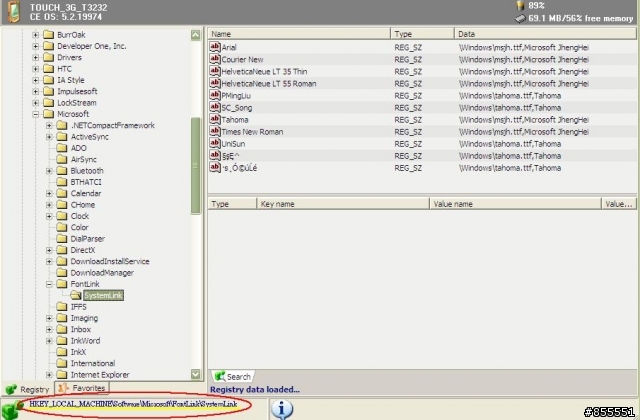
Task: Switch to the Registry tab
Action: coord(28,389)
